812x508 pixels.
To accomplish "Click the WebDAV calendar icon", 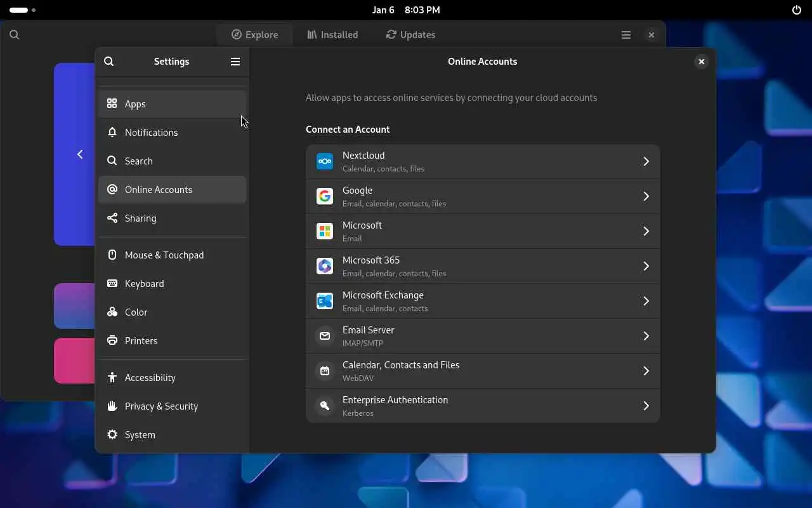I will click(x=325, y=371).
